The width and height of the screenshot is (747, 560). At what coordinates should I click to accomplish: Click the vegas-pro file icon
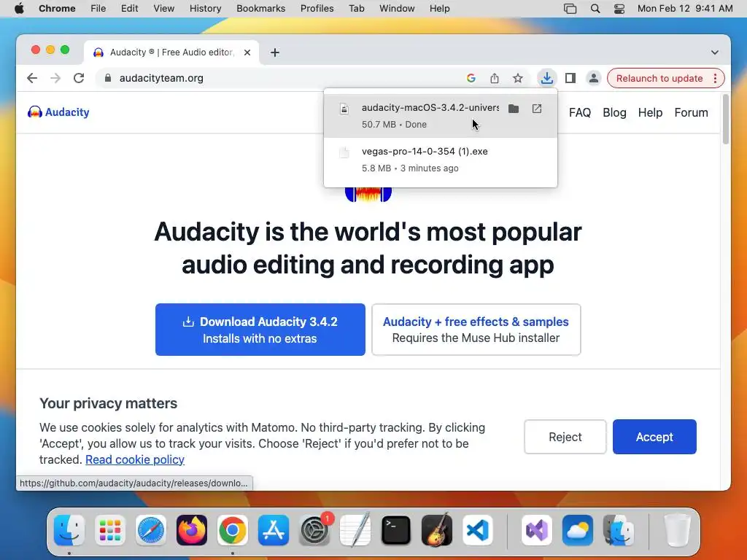[x=344, y=152]
